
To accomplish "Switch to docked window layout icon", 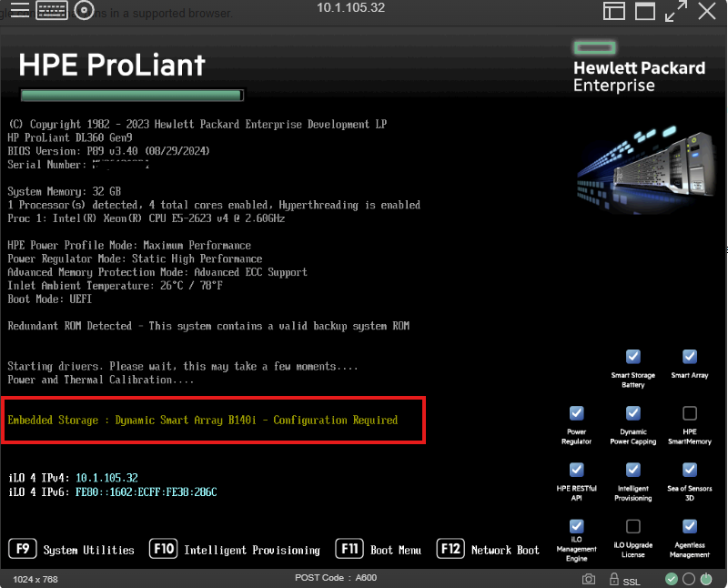I will click(613, 11).
